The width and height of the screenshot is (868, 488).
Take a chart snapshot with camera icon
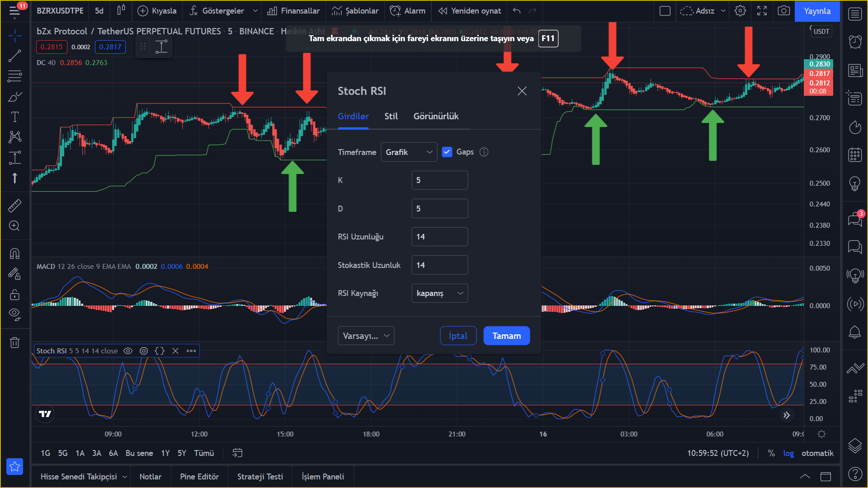[784, 11]
